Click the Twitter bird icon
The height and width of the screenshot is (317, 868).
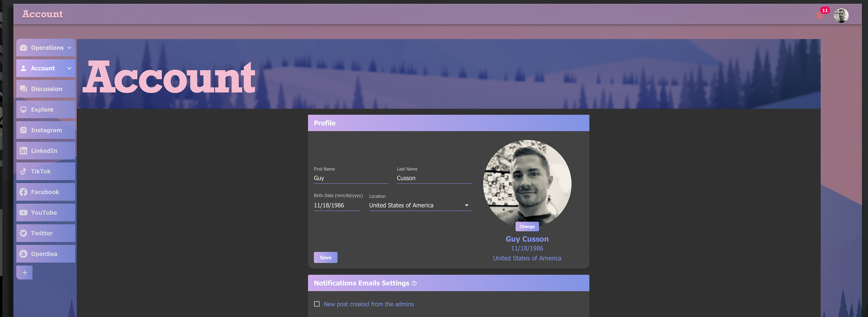tap(23, 233)
